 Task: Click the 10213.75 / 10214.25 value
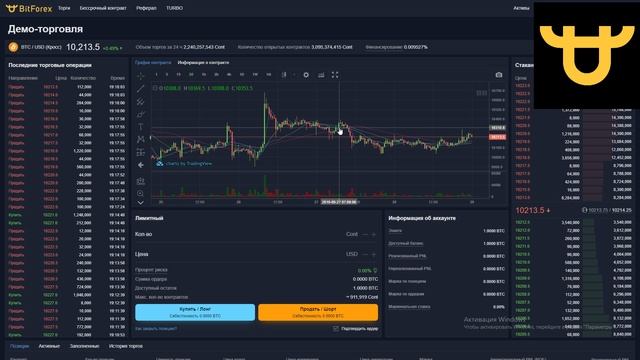pyautogui.click(x=610, y=210)
